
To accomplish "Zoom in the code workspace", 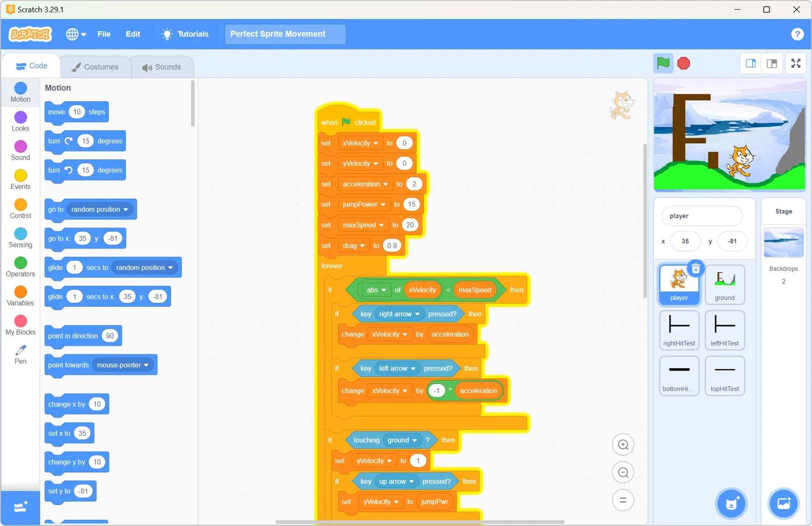I will [x=623, y=445].
